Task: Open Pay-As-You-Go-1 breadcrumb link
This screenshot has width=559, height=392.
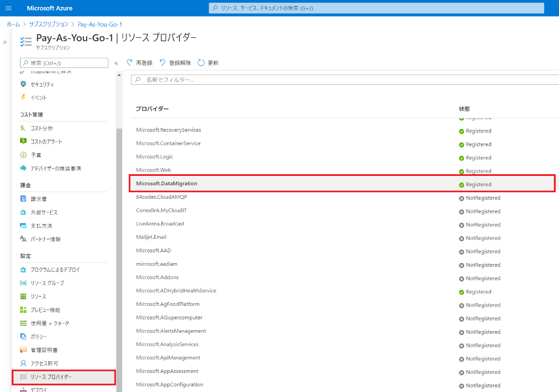Action: tap(100, 24)
